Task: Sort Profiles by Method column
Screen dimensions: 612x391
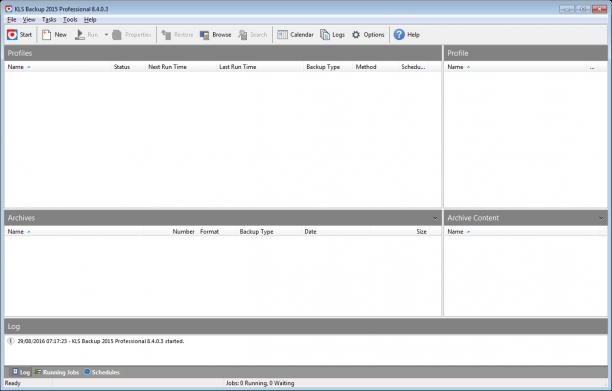Action: (366, 67)
